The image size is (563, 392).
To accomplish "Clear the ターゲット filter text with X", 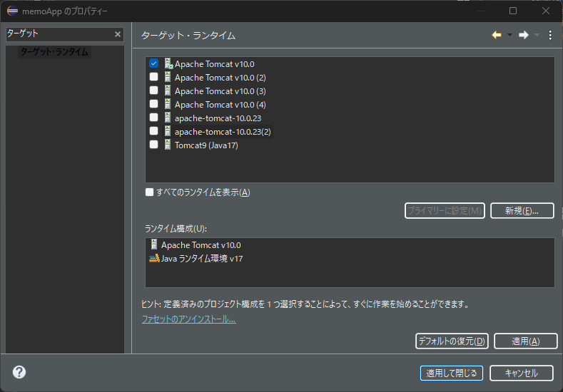I will point(118,34).
